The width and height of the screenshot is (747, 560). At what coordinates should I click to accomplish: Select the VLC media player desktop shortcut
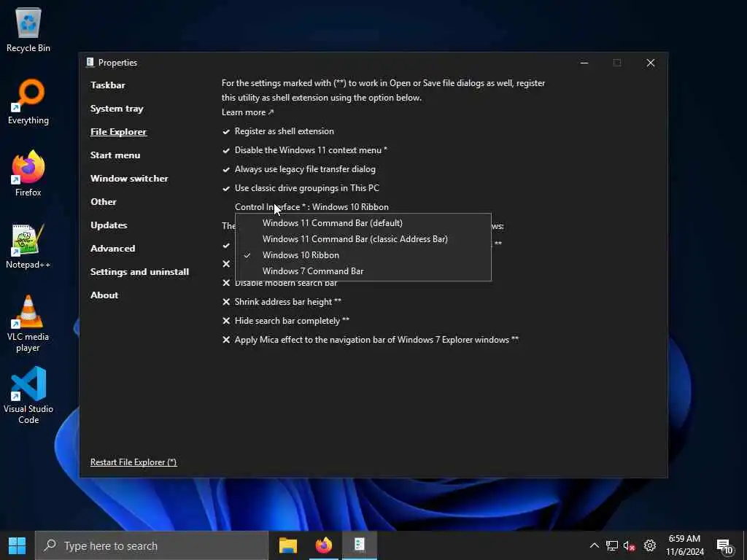28,324
